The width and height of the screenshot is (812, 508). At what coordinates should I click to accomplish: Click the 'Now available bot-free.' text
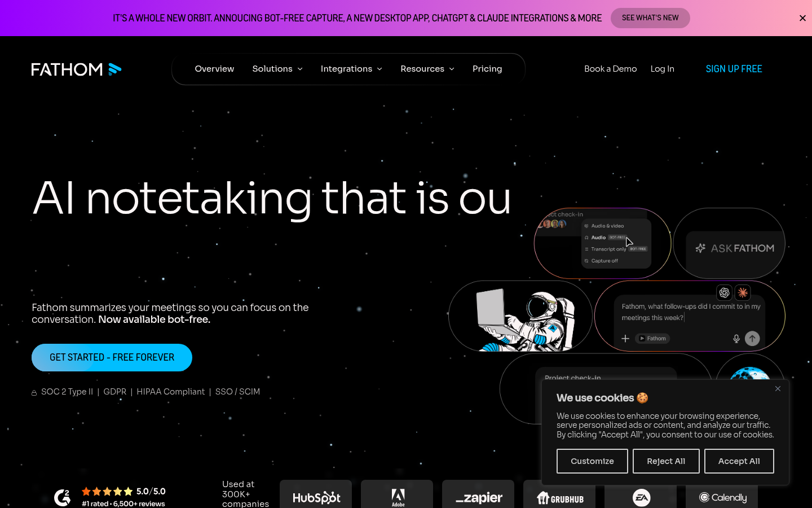pyautogui.click(x=154, y=319)
